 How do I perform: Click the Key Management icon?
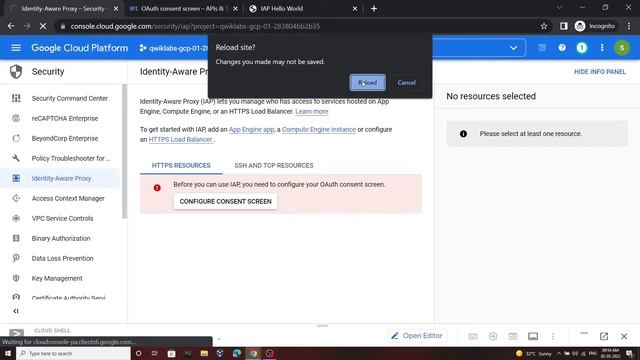(x=16, y=278)
